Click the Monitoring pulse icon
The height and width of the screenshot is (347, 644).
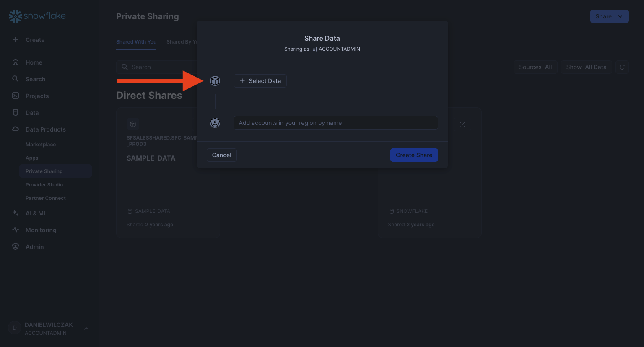pos(16,230)
